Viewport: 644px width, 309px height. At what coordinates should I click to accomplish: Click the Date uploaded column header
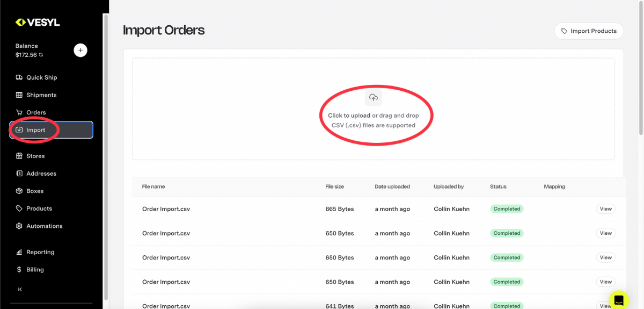point(392,186)
